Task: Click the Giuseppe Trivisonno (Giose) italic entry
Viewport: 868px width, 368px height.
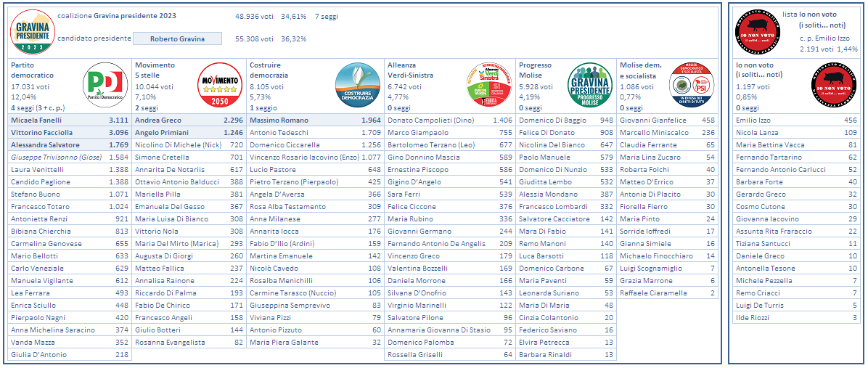Action: 56,157
